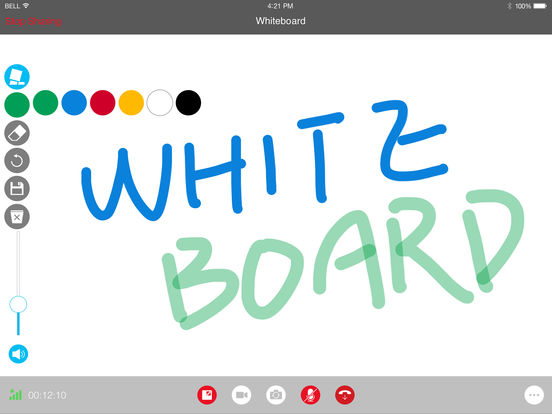Toggle the muted microphone button
The width and height of the screenshot is (552, 414).
click(x=310, y=395)
